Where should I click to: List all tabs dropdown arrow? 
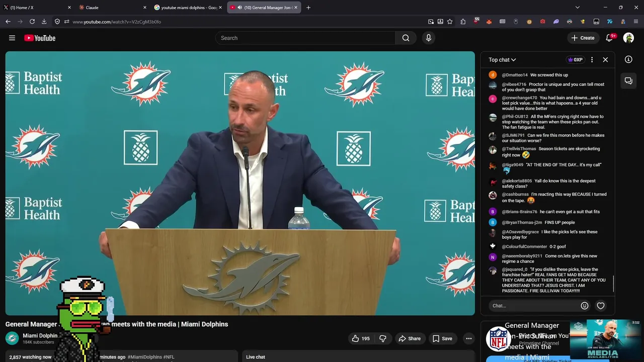coord(578,8)
